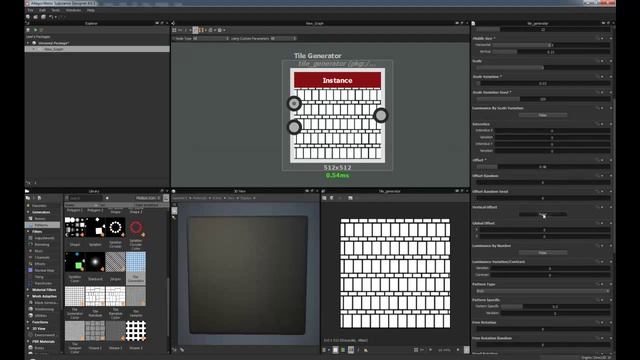The width and height of the screenshot is (640, 360).
Task: Select the Splatter Circular white-dots thumbnail
Action: tap(116, 227)
